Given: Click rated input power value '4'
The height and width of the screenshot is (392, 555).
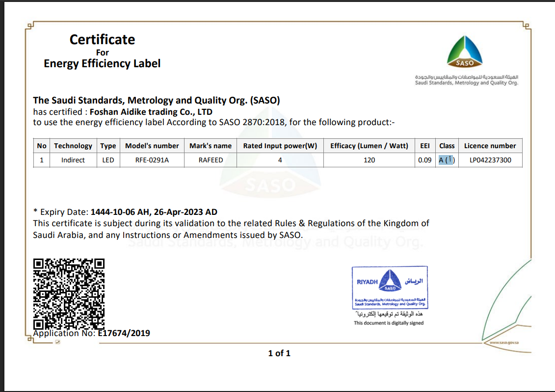Looking at the screenshot, I should tap(280, 160).
